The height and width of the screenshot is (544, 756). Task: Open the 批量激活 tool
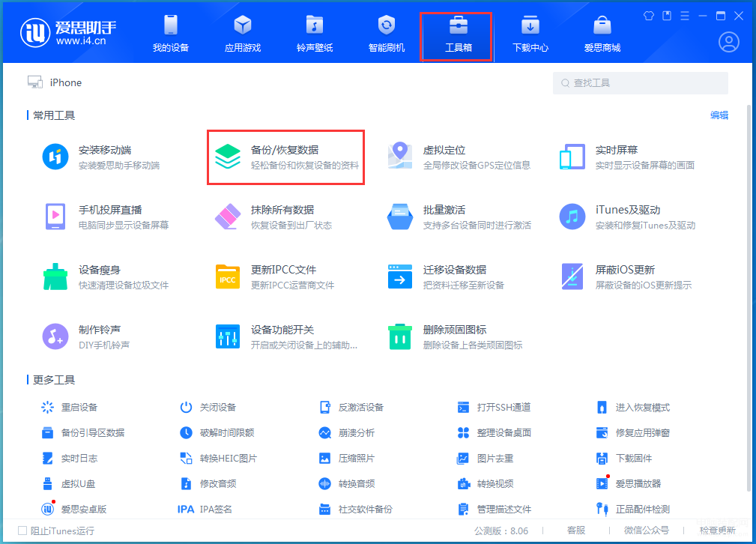(459, 217)
